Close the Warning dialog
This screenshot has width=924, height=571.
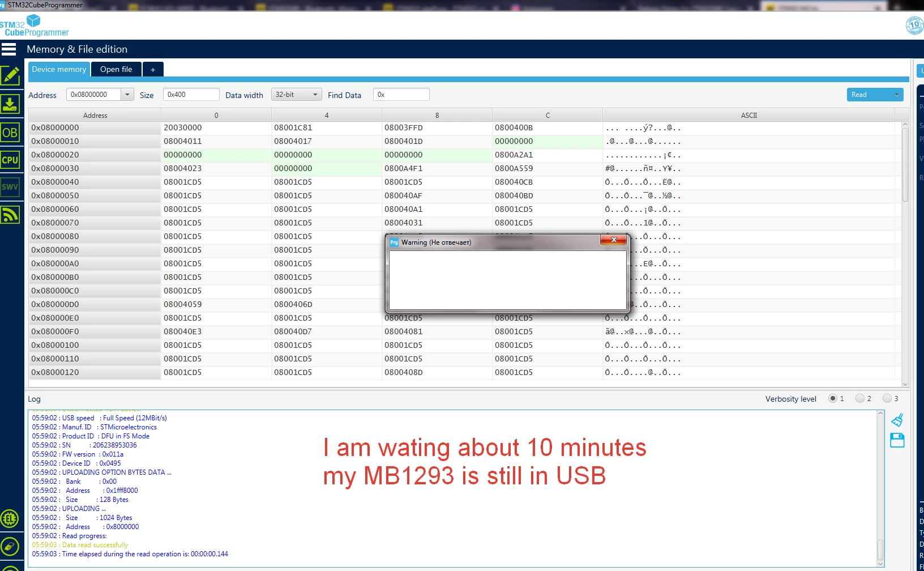coord(613,240)
